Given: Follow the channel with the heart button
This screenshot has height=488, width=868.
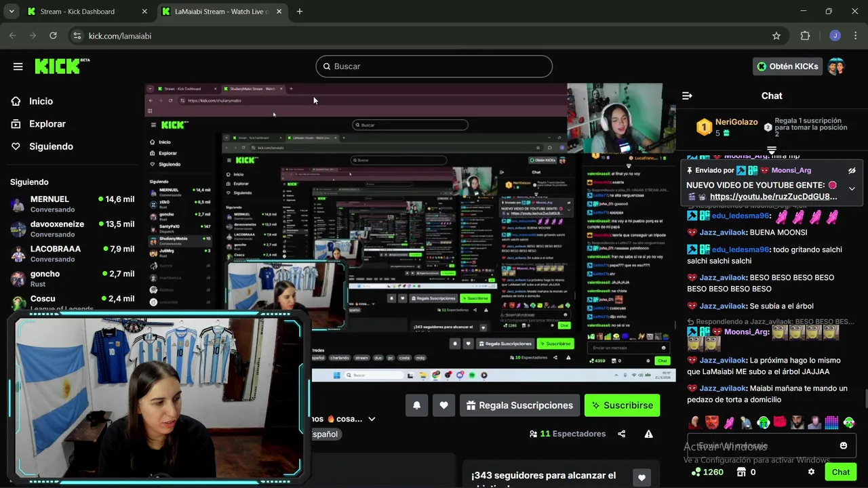Looking at the screenshot, I should click(443, 405).
